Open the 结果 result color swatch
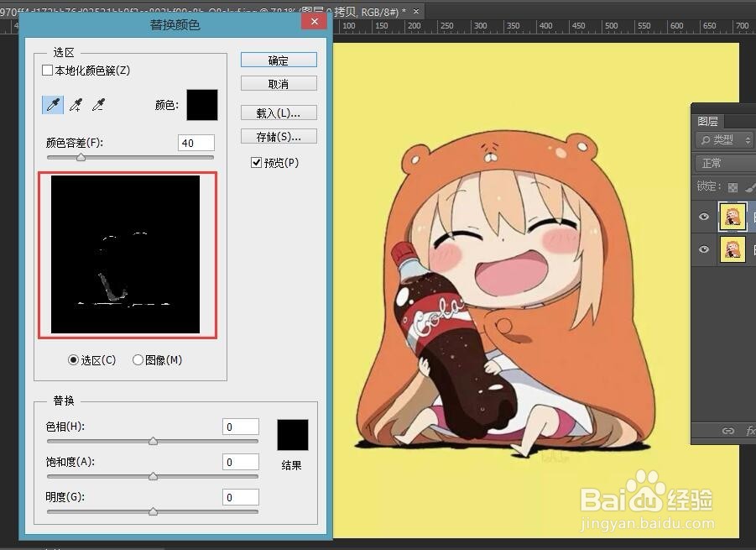 (x=293, y=435)
